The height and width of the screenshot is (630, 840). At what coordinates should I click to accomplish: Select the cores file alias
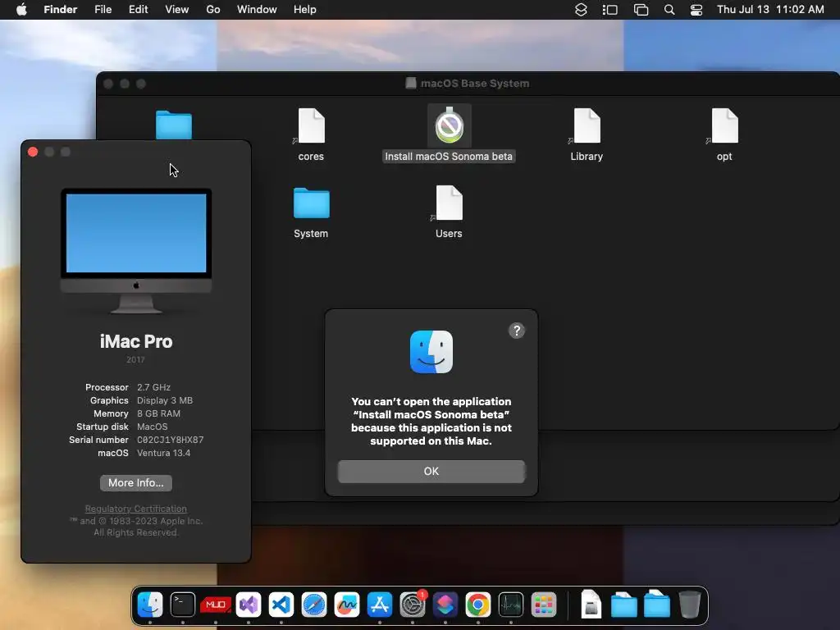[x=311, y=134]
